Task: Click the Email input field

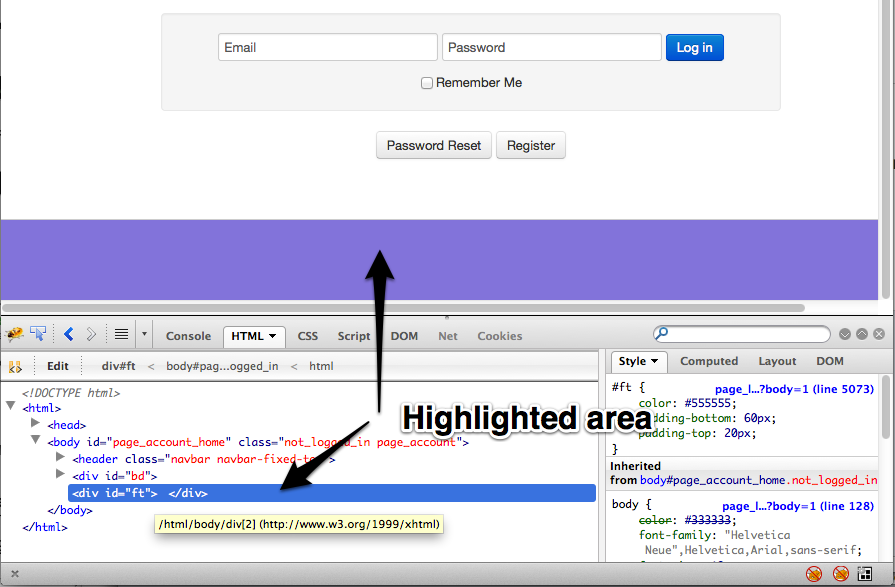Action: (327, 47)
